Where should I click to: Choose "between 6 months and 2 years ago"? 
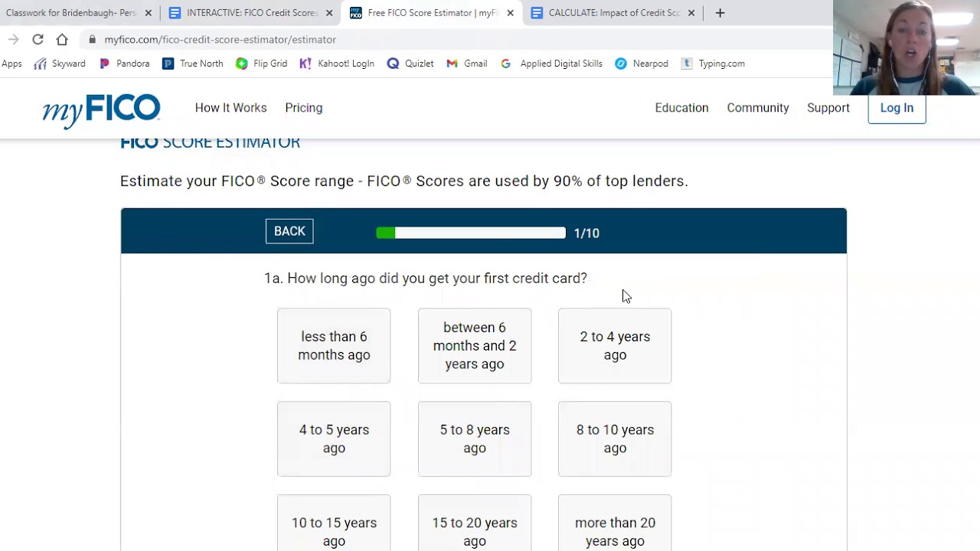475,346
